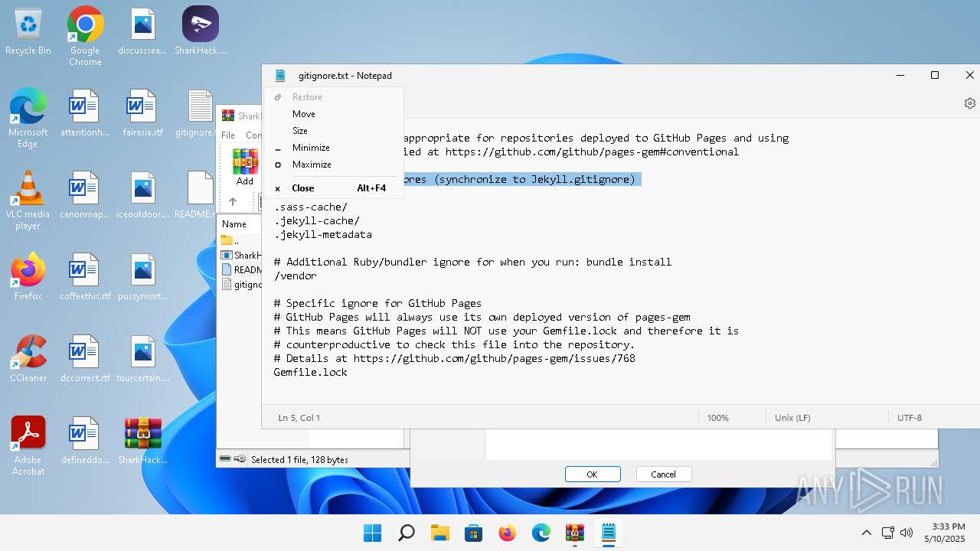980x551 pixels.
Task: Click the UTF-8 encoding indicator in Notepad
Action: coord(910,418)
